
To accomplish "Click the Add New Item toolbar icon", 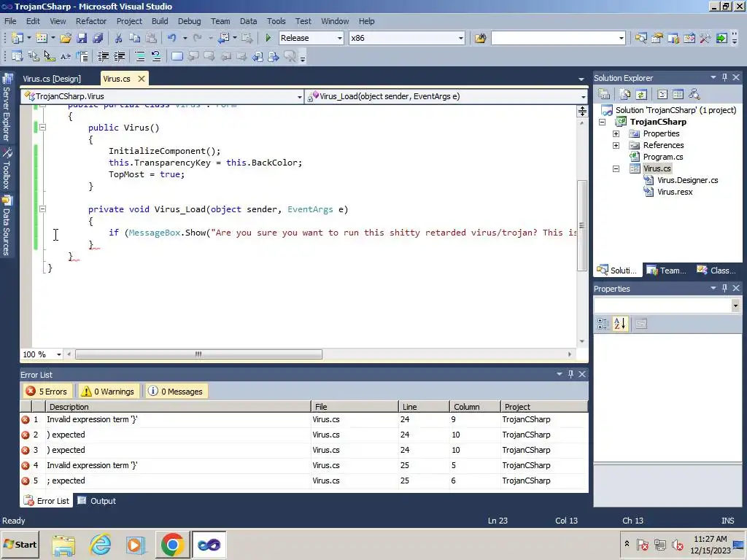I will 42,38.
